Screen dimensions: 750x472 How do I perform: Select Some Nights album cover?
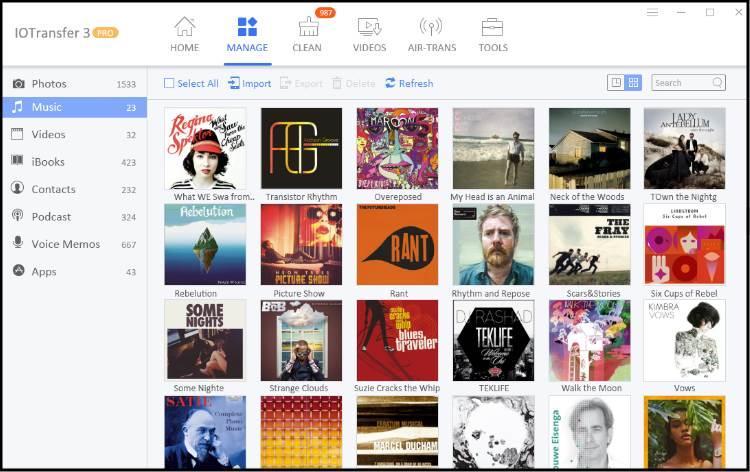[x=205, y=340]
